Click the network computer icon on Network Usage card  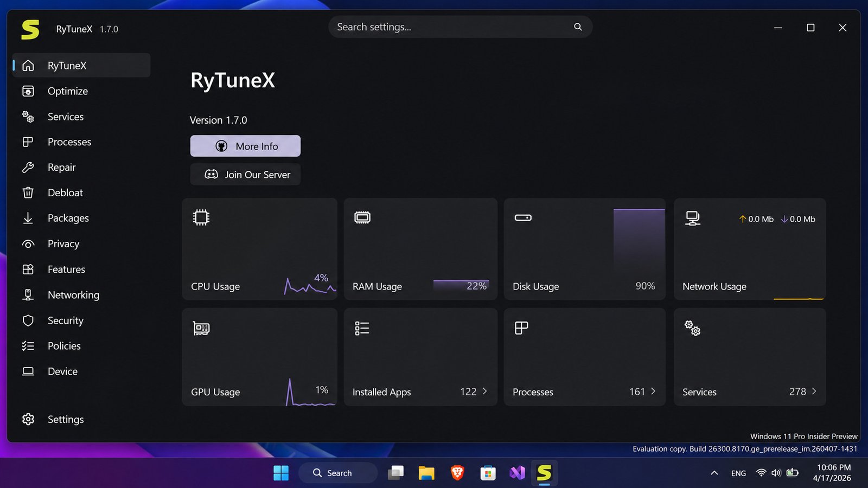click(x=692, y=218)
